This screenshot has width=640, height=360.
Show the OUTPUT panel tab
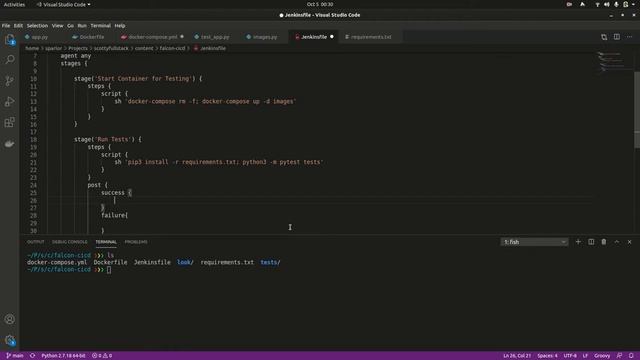(36, 242)
